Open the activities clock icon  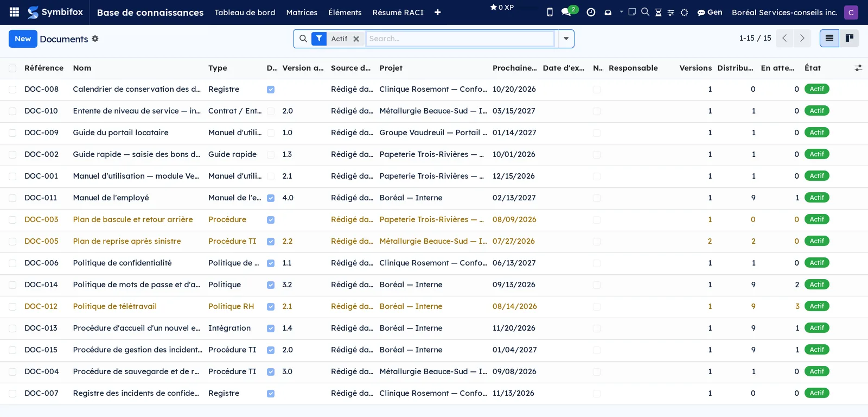(591, 12)
